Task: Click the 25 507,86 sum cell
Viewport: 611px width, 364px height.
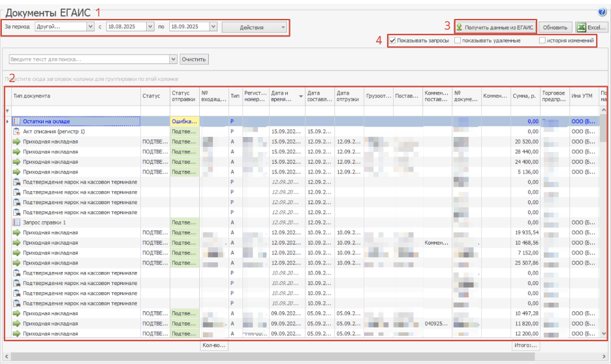Action: pyautogui.click(x=525, y=263)
